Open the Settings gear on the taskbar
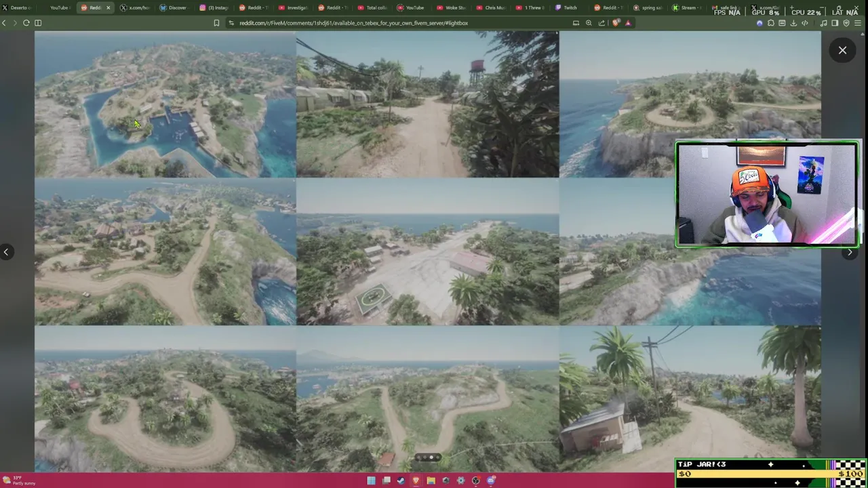Viewport: 868px width, 488px height. click(460, 481)
